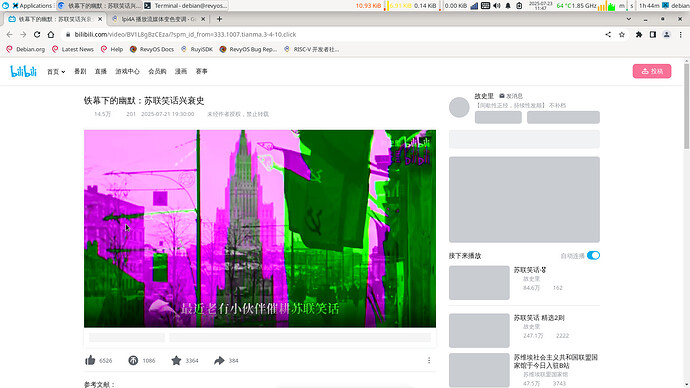Go forward in browser history

tap(23, 34)
